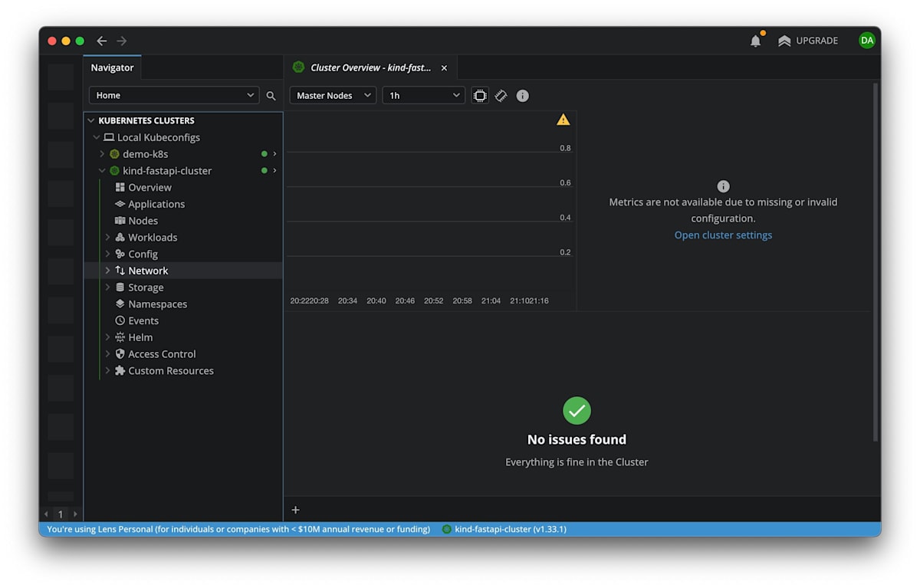Viewport: 920px width, 588px height.
Task: Open the Overview item
Action: [x=149, y=187]
